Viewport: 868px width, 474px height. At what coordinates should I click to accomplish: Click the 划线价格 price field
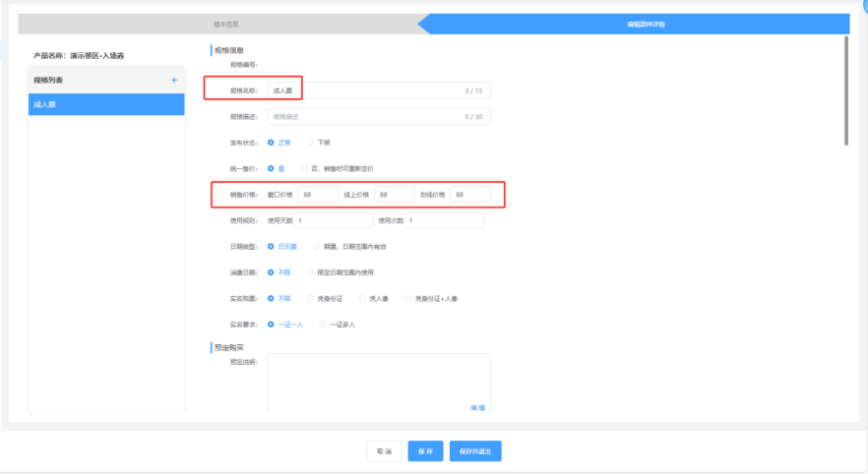tap(469, 195)
